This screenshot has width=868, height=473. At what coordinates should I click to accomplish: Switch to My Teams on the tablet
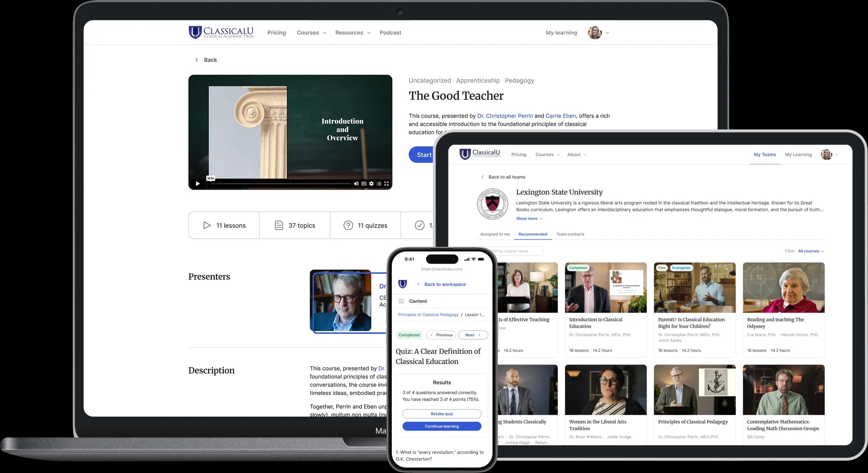[x=765, y=154]
